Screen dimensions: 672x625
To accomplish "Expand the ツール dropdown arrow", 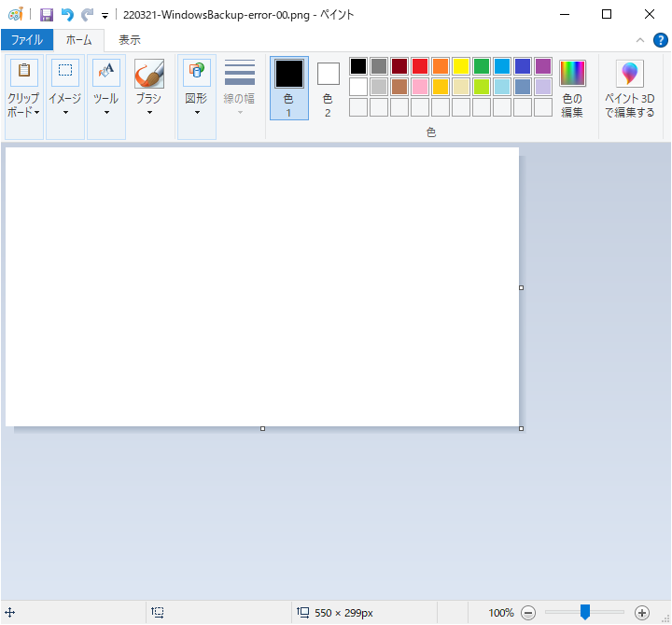I will [106, 113].
